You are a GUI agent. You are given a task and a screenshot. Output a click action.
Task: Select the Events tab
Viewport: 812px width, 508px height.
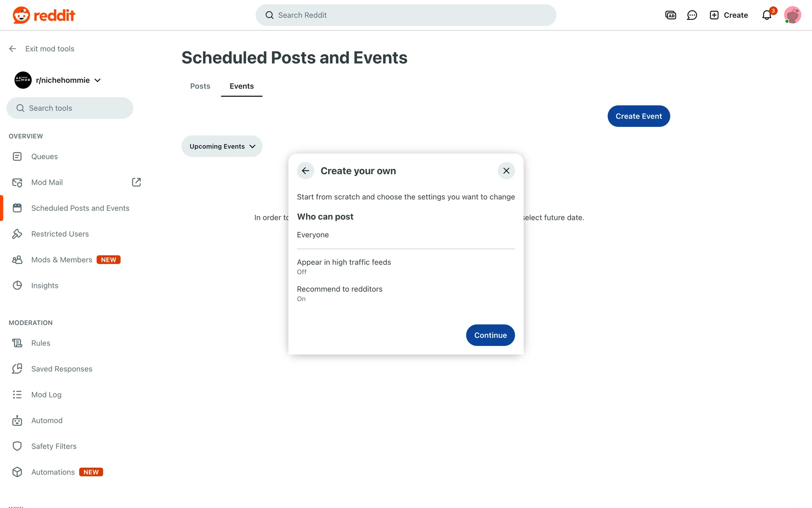(241, 86)
